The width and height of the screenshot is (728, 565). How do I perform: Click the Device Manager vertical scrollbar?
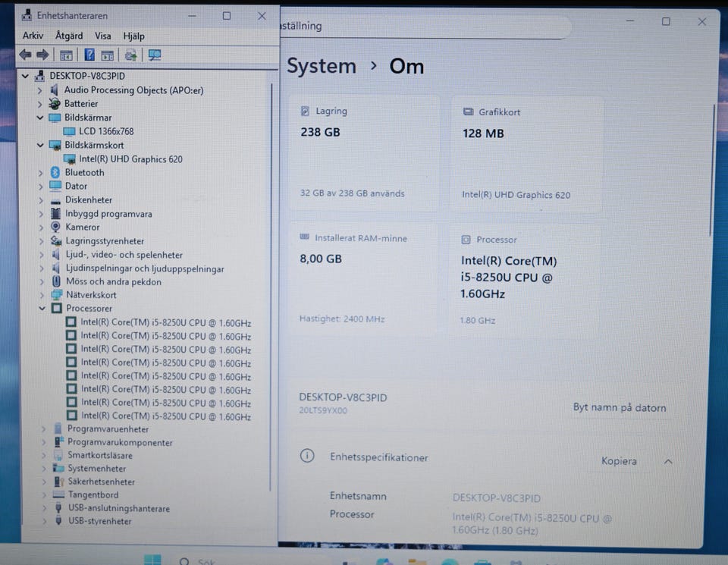point(271,287)
